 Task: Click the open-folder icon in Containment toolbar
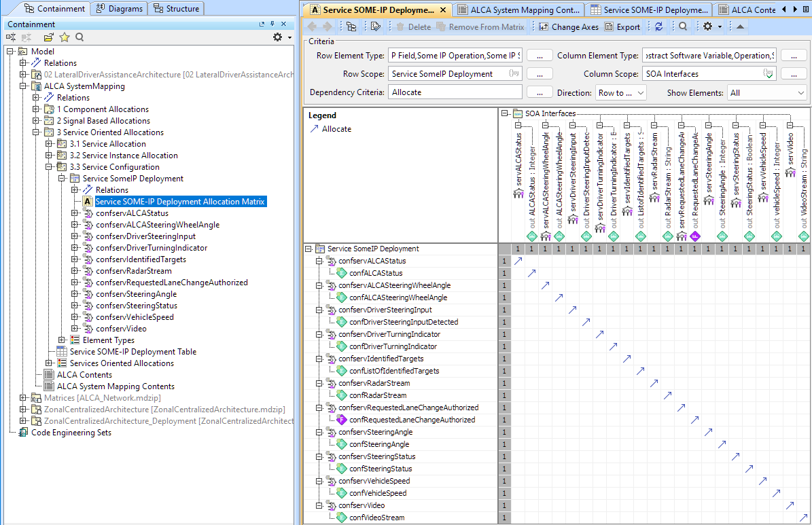pos(49,37)
